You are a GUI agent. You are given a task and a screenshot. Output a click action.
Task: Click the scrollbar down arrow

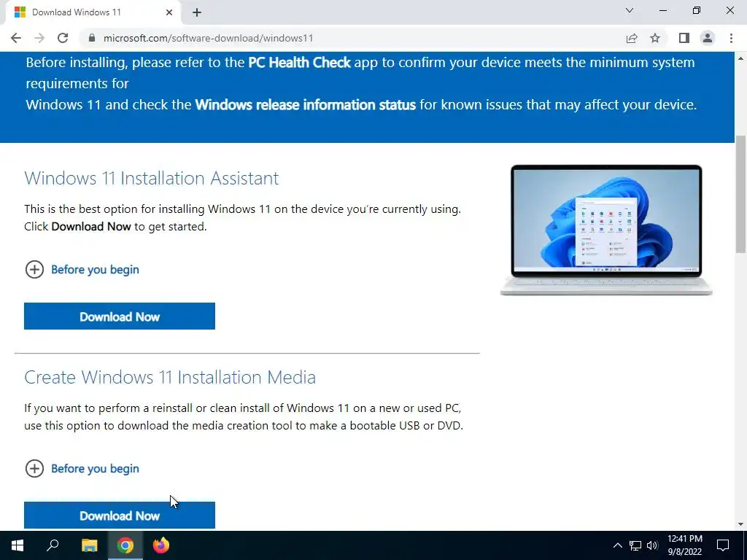click(x=741, y=524)
